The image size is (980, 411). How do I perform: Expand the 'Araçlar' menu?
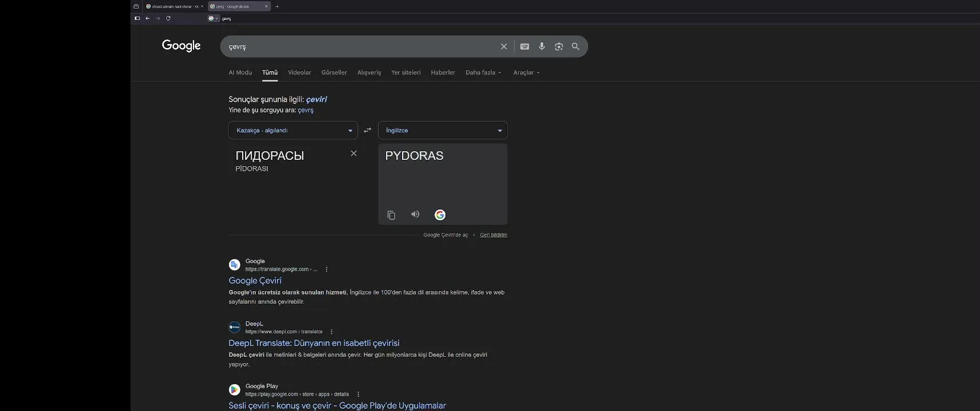(x=526, y=72)
